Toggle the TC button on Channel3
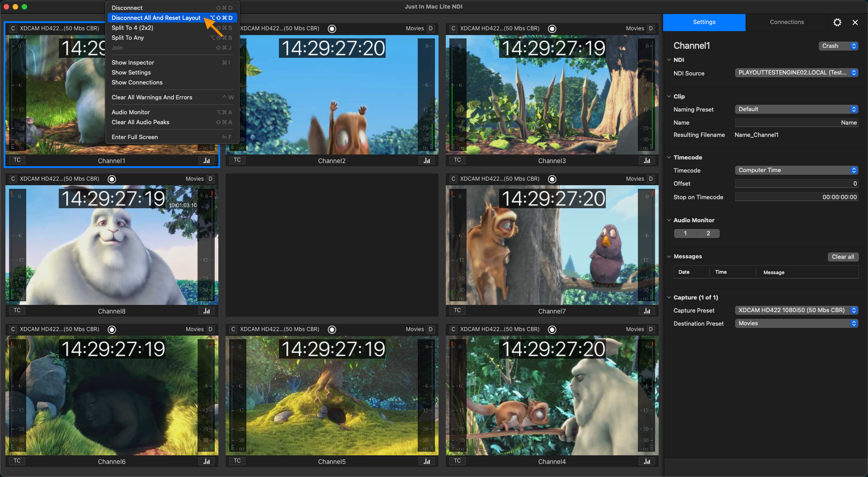868x477 pixels. [458, 160]
